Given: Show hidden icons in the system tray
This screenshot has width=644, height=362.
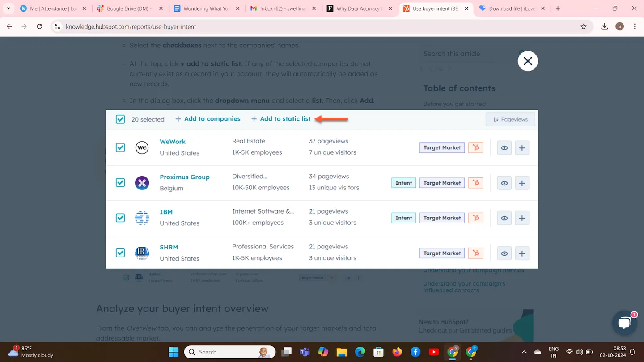Looking at the screenshot, I should point(524,352).
